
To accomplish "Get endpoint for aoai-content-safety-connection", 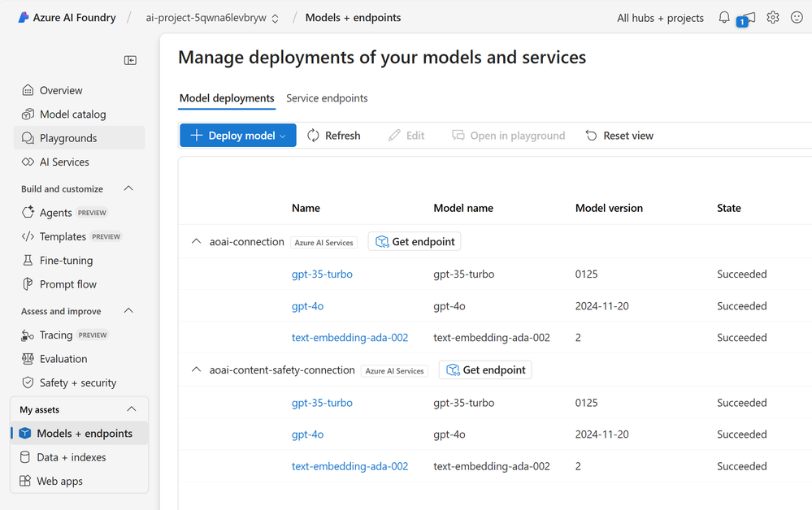I will tap(485, 370).
